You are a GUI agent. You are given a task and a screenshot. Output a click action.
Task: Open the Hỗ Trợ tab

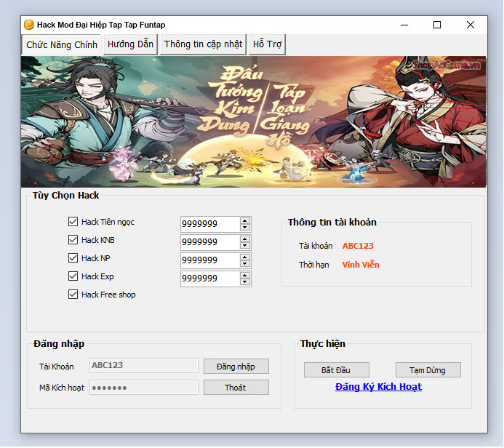[x=267, y=44]
